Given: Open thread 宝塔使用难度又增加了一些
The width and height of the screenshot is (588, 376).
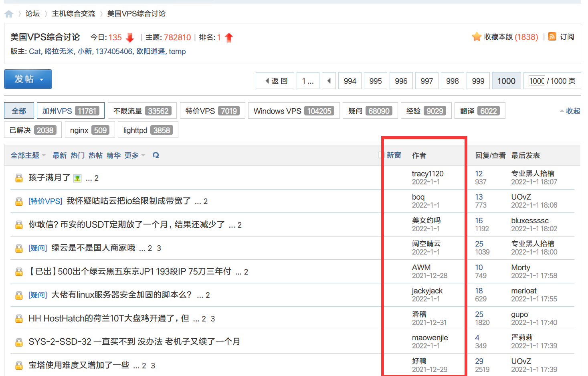Looking at the screenshot, I should tap(79, 365).
